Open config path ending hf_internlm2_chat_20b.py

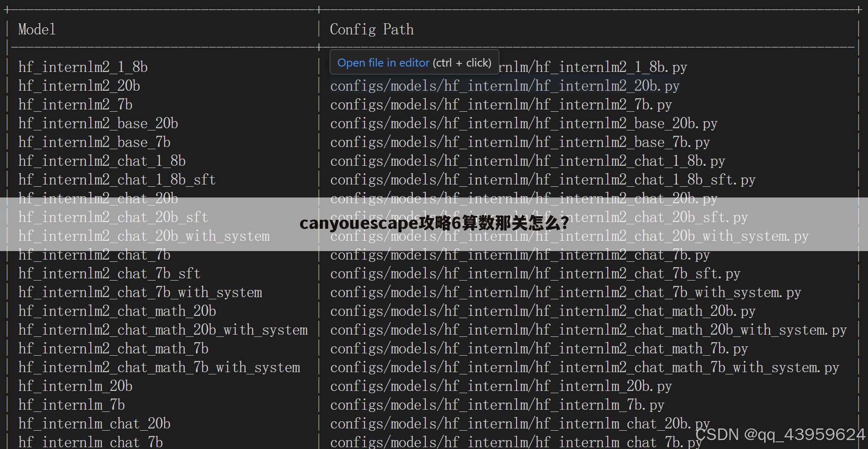tap(524, 198)
